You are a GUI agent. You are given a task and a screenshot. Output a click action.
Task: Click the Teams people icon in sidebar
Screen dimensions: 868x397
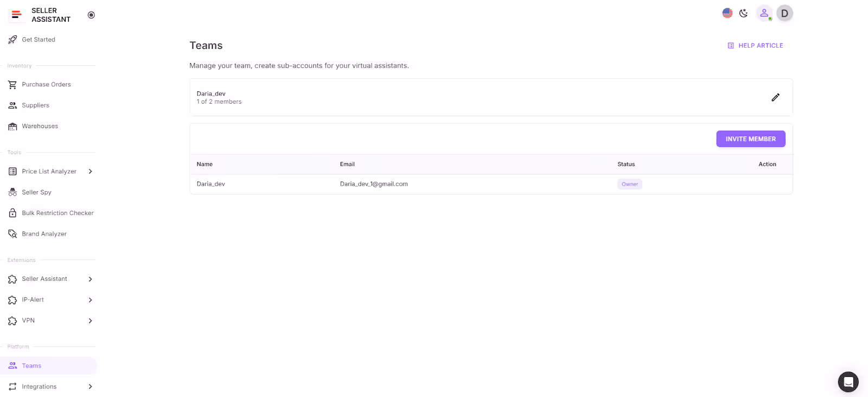[12, 366]
